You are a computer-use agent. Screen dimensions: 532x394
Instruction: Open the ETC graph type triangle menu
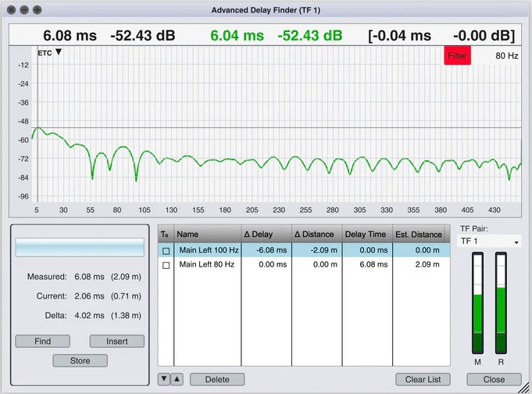click(x=58, y=52)
